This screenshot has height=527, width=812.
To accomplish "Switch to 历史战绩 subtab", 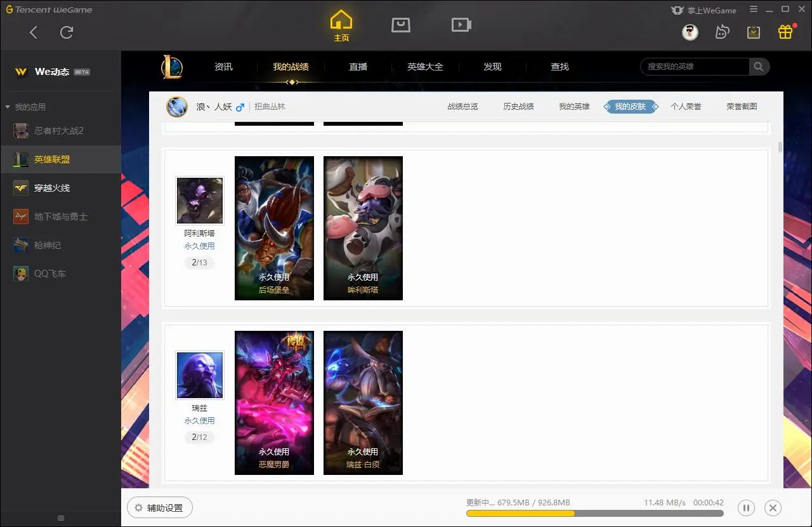I will click(519, 107).
